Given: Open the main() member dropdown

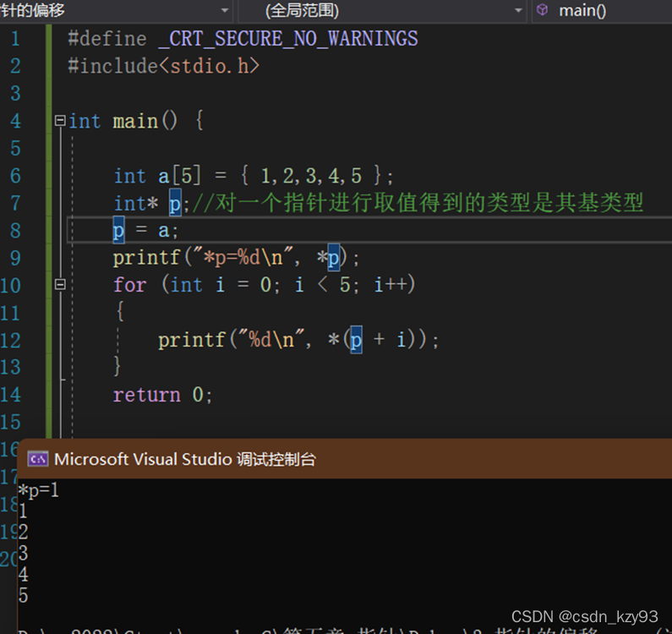Looking at the screenshot, I should [602, 10].
